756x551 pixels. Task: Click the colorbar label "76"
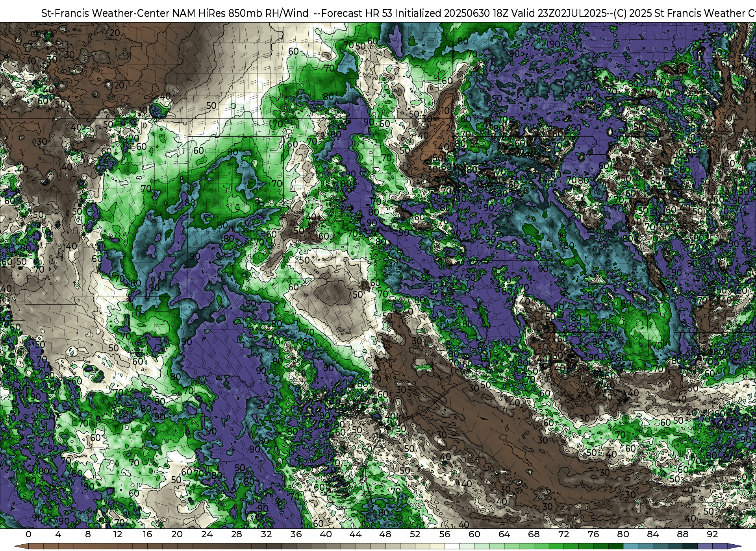pos(593,534)
